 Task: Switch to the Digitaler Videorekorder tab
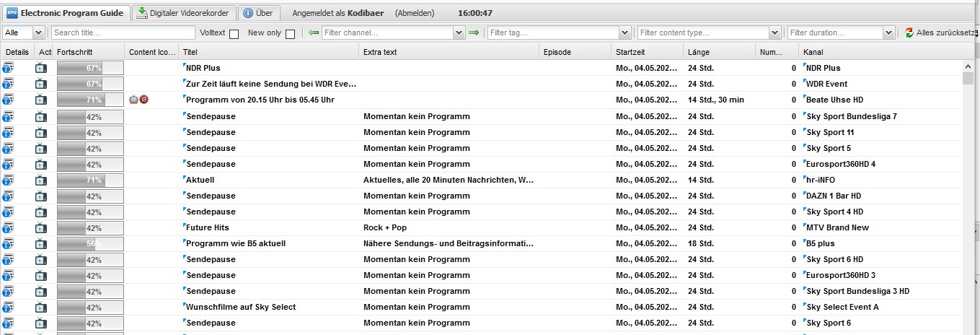click(x=184, y=13)
